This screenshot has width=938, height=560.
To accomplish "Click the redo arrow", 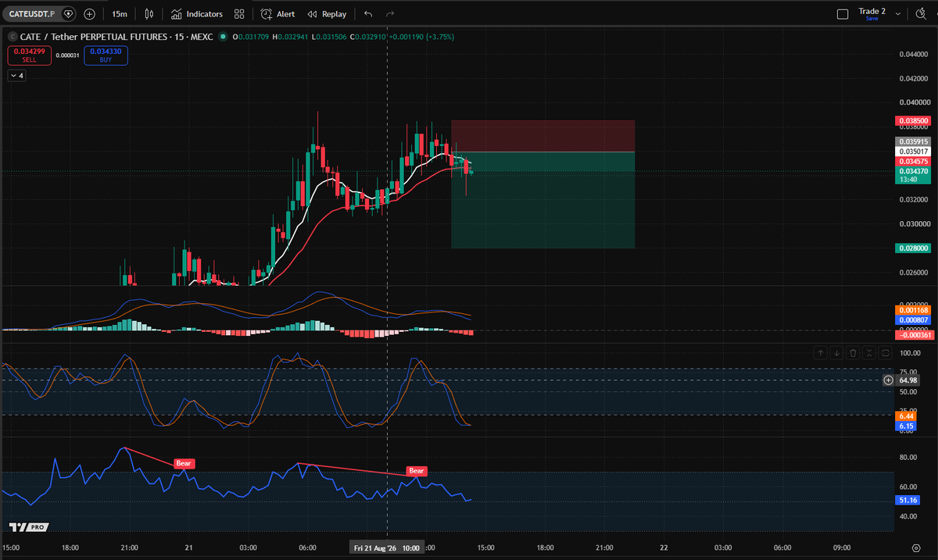I will point(390,14).
